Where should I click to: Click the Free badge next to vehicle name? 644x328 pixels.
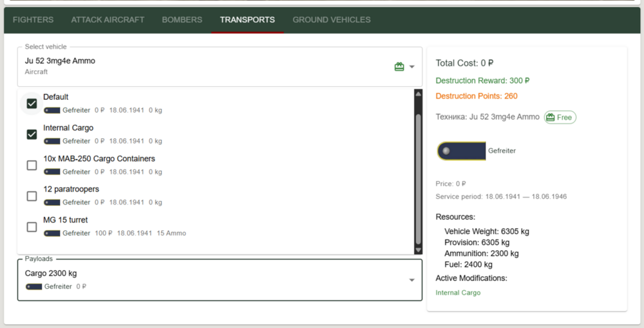[x=560, y=118]
